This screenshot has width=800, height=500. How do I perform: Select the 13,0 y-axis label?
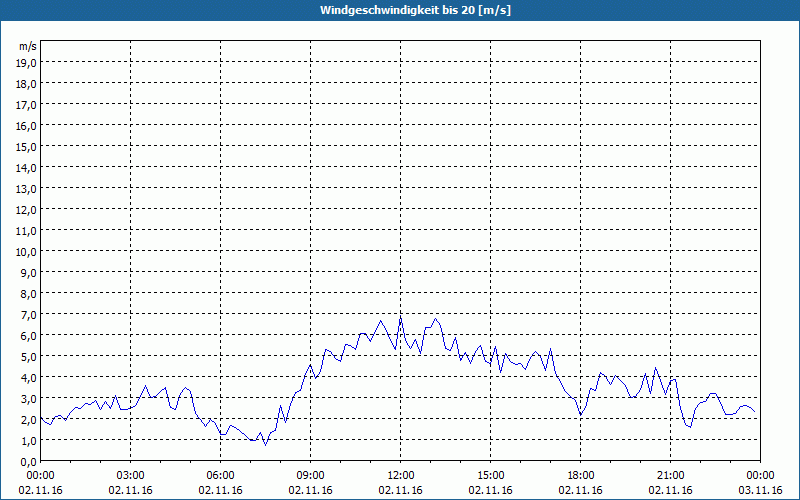click(27, 189)
